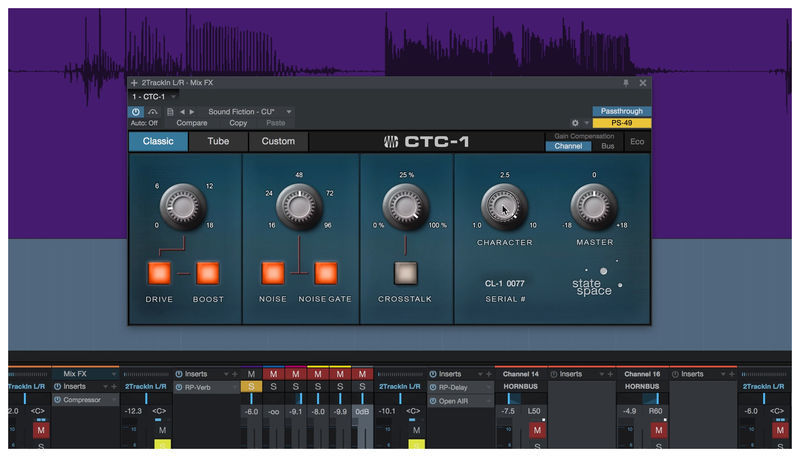Click the CL-1 0077 serial number field

pos(505,284)
